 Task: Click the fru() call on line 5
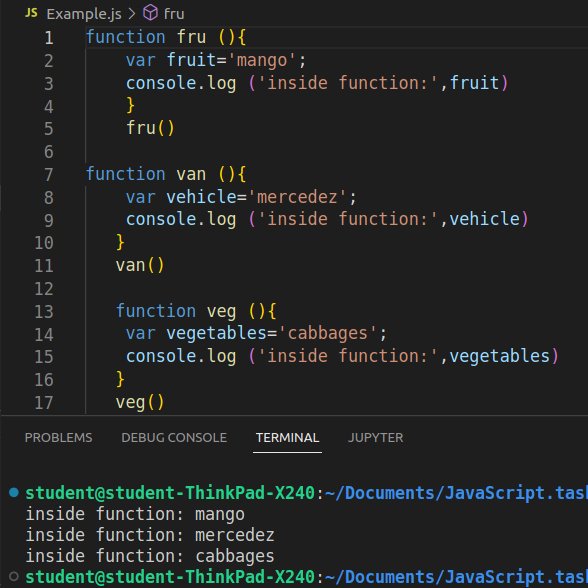(150, 128)
